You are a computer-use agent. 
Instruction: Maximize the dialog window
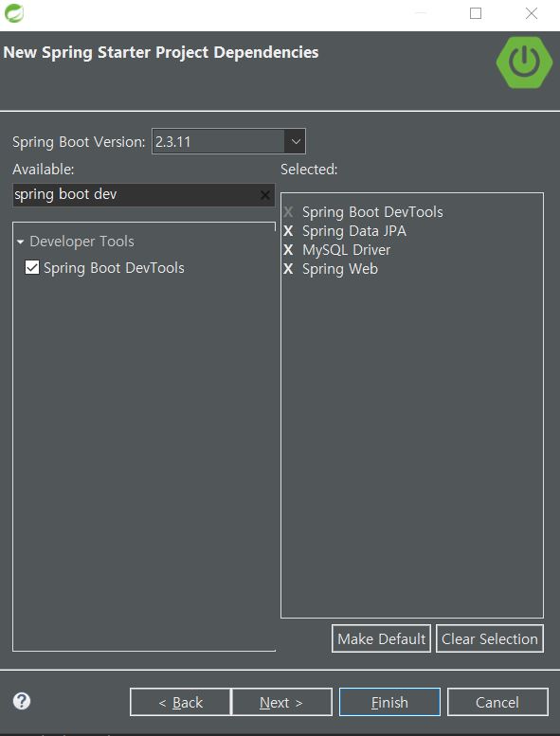click(476, 13)
